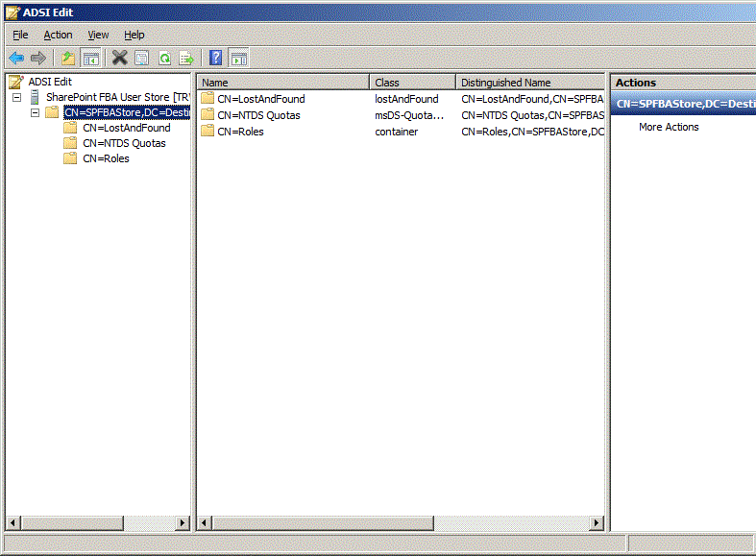Collapse the SharePoint FBA User Store node
756x556 pixels.
point(17,97)
